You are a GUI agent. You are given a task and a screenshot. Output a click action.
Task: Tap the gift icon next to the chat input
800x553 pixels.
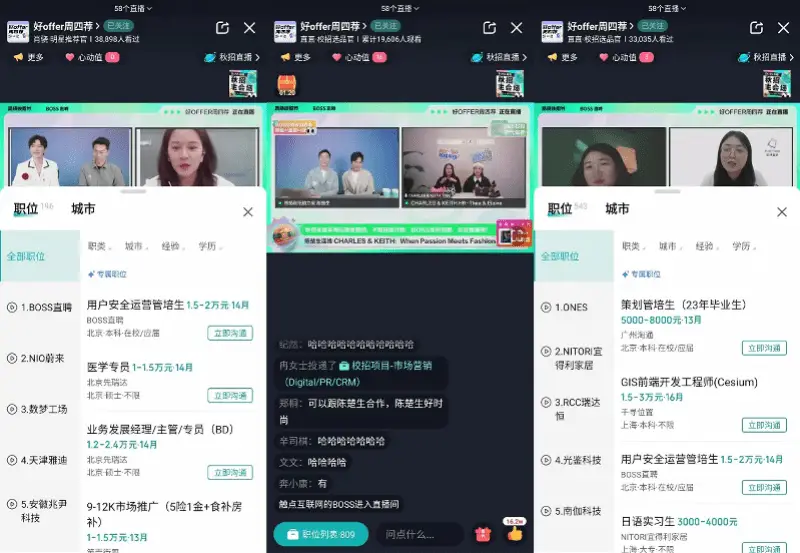tap(483, 534)
